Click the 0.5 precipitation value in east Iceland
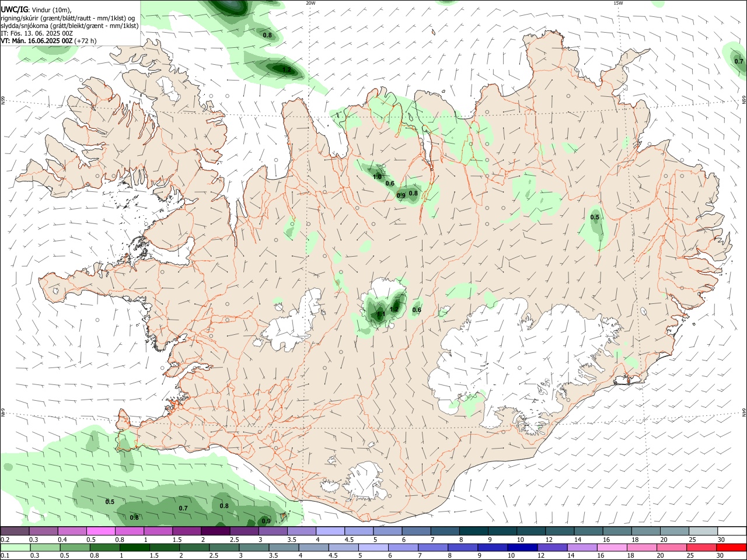 595,218
